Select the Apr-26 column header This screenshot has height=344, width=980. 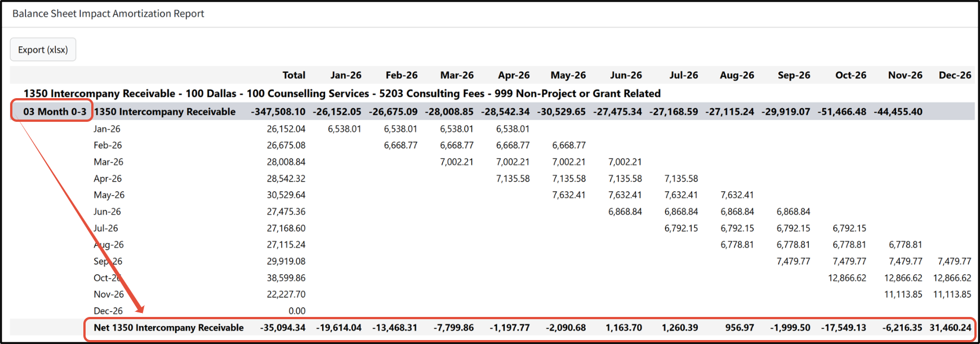(x=514, y=75)
